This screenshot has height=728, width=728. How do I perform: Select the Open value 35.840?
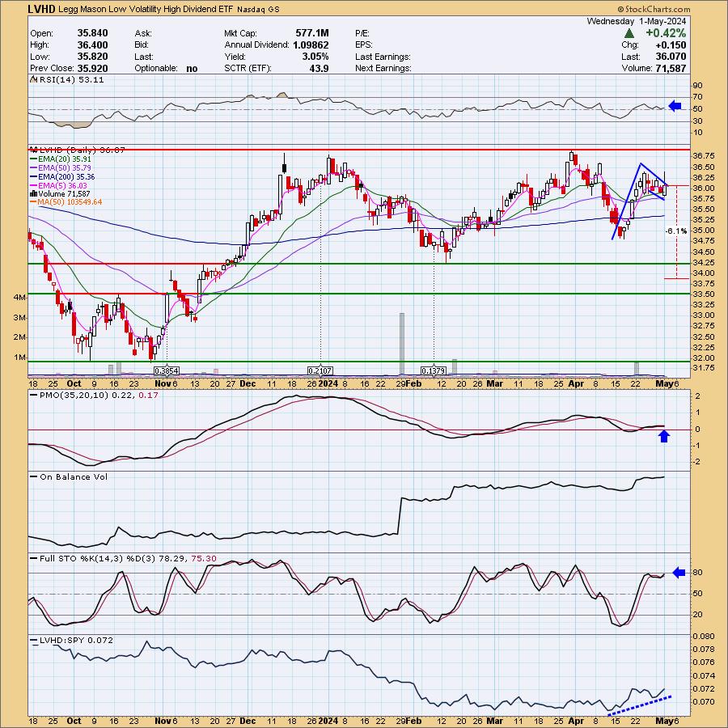(x=92, y=33)
